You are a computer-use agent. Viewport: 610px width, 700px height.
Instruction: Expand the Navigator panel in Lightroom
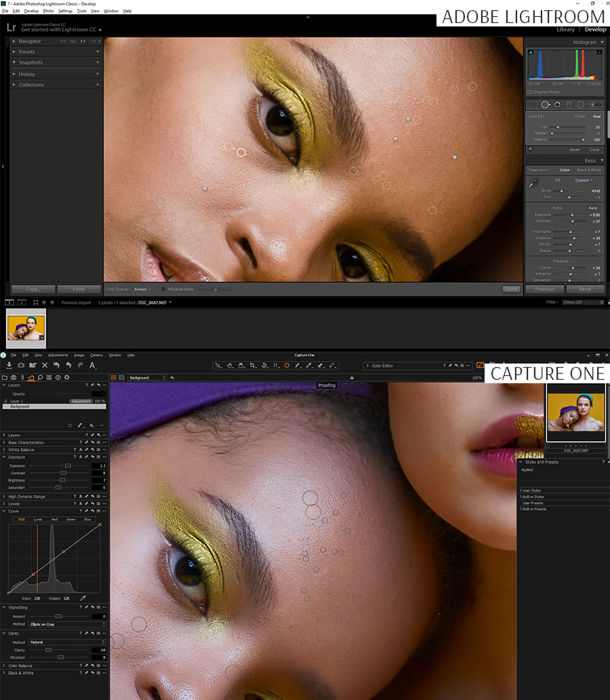[x=14, y=41]
